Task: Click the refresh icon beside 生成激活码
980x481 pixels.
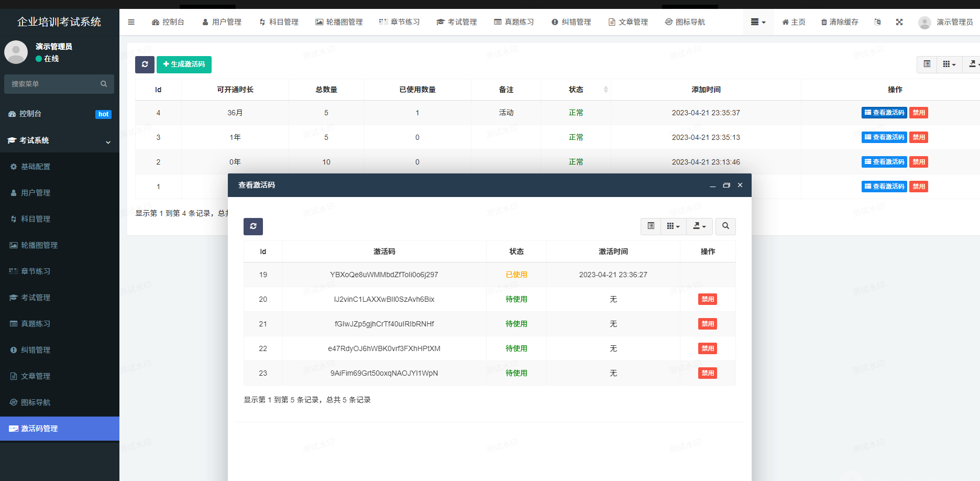Action: [145, 64]
